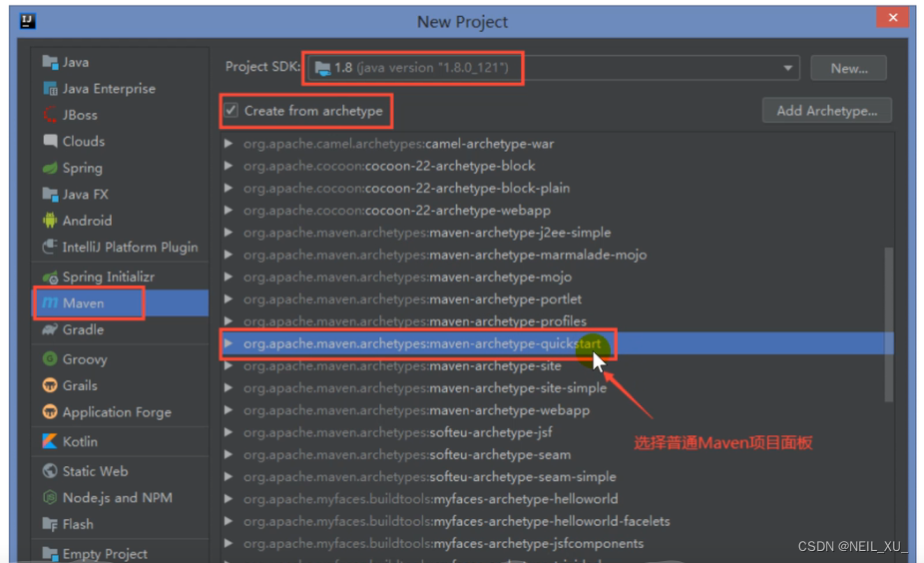Expand myfaces-archetype-helloworld node

[x=229, y=499]
